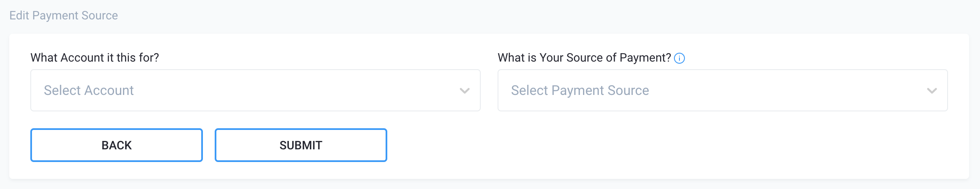Open the Select Account dropdown

[x=256, y=90]
